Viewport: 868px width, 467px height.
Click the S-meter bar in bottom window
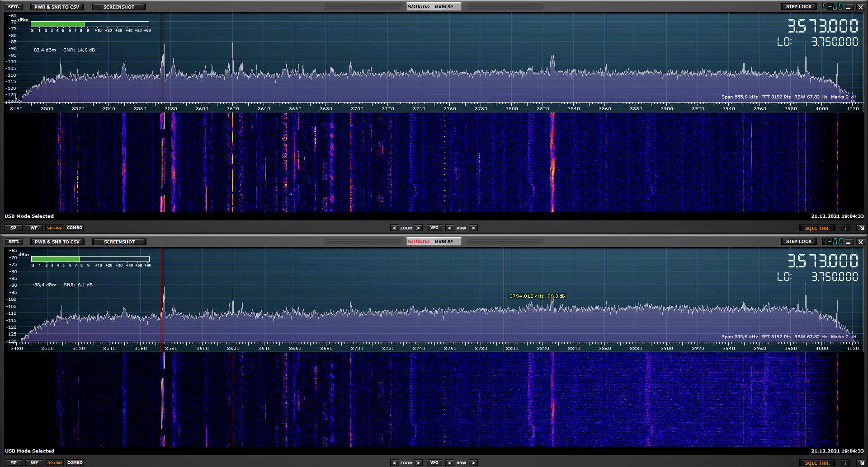coord(90,259)
